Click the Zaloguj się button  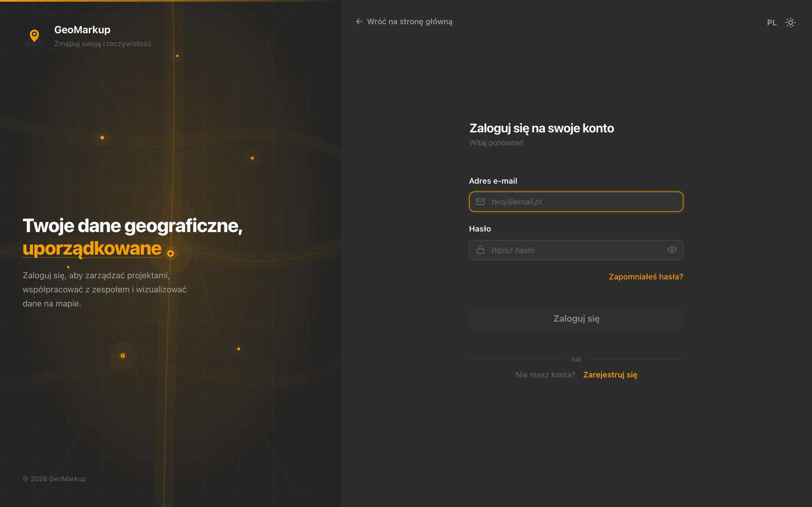pos(576,319)
